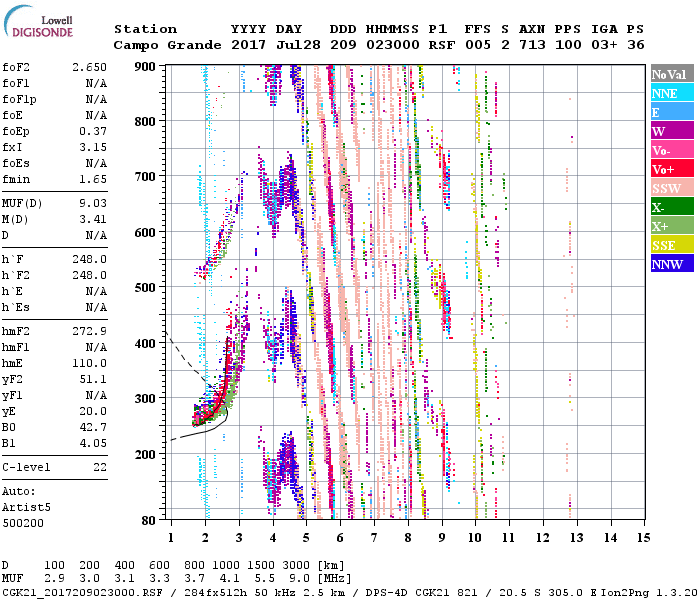The width and height of the screenshot is (700, 600).
Task: Click the 10 MHz tick on frequency axis
Action: (477, 538)
